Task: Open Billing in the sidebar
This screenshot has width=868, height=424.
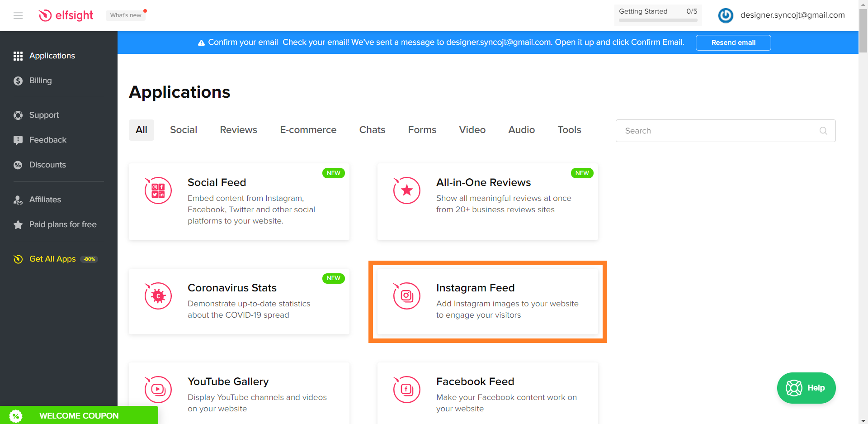Action: click(40, 81)
